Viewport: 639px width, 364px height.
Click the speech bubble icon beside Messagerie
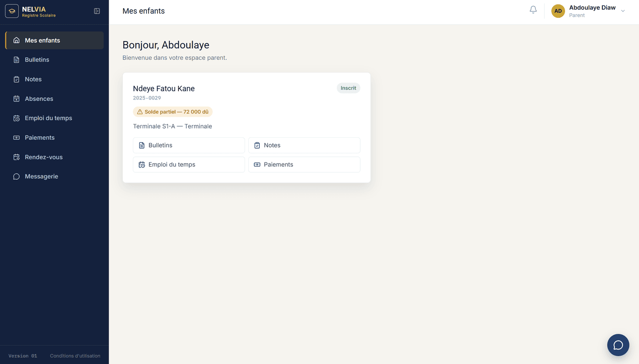[x=16, y=177]
